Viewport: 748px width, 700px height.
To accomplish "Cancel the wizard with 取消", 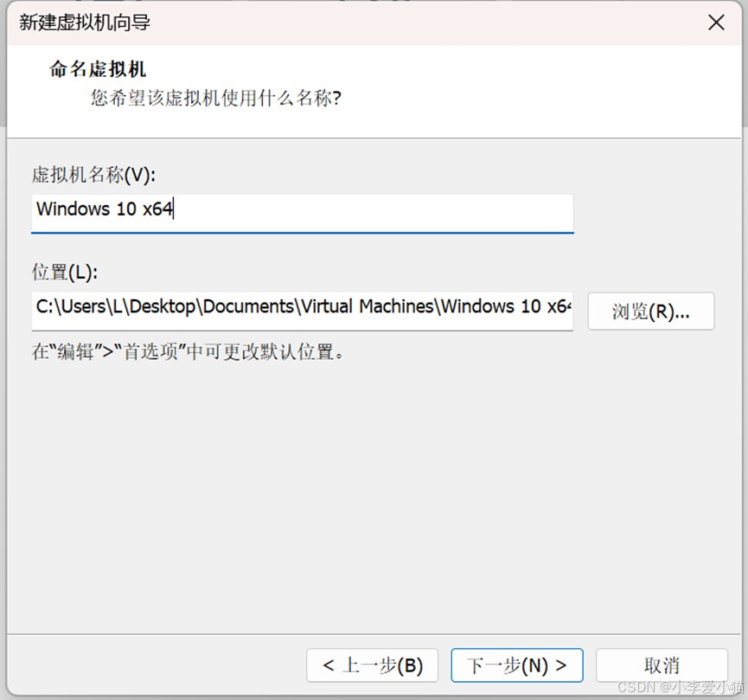I will (x=662, y=665).
